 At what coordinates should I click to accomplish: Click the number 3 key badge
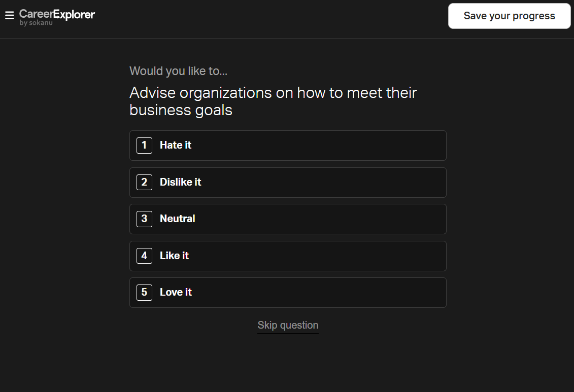pyautogui.click(x=144, y=219)
